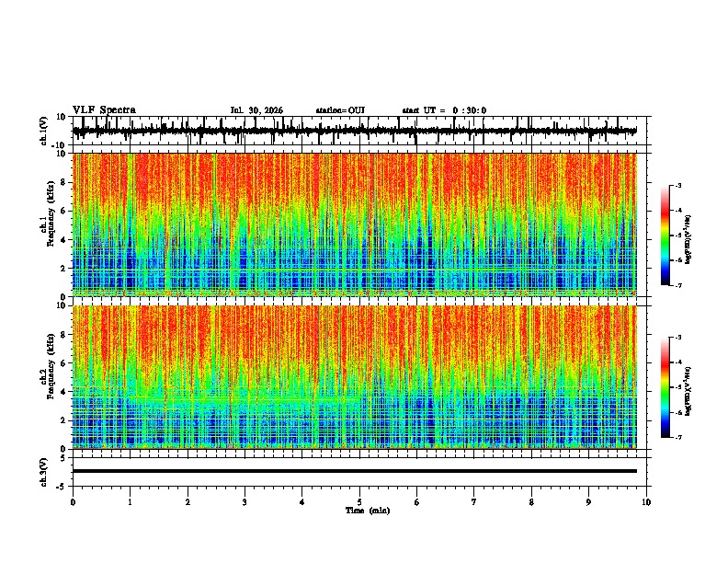This screenshot has width=728, height=563.
Task: Click the "-3" label on ch.1 color bar
Action: 678,185
